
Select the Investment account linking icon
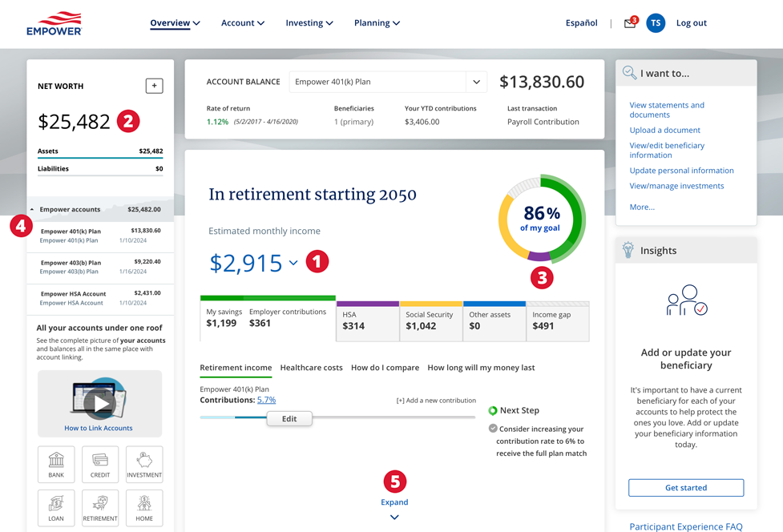coord(144,464)
